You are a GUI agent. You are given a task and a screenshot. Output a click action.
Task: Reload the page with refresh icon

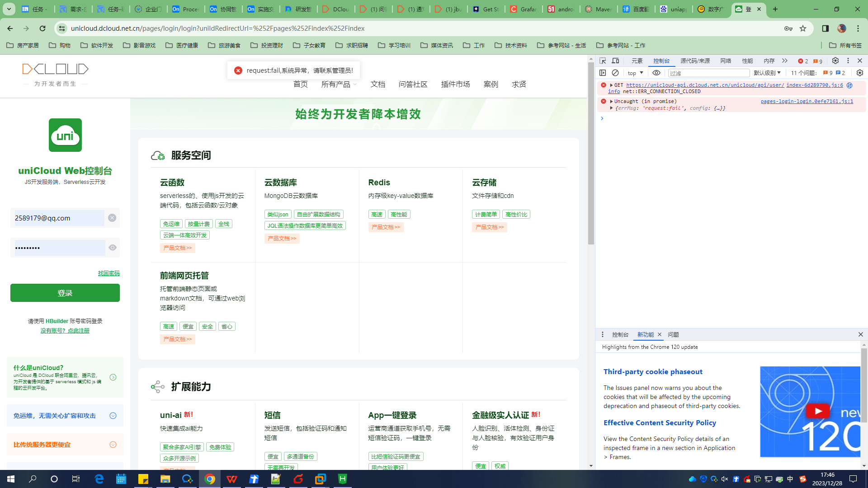coord(42,28)
